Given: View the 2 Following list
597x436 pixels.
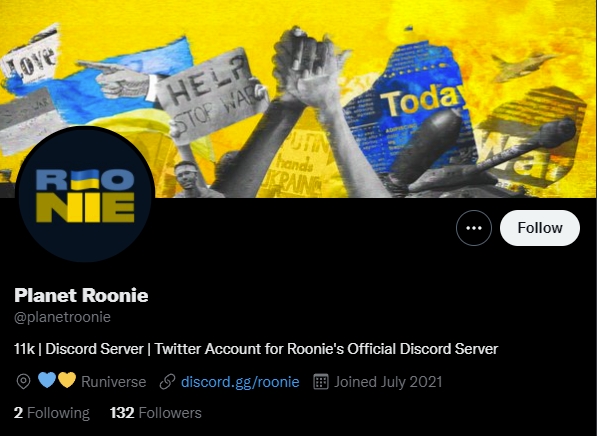Looking at the screenshot, I should click(52, 413).
